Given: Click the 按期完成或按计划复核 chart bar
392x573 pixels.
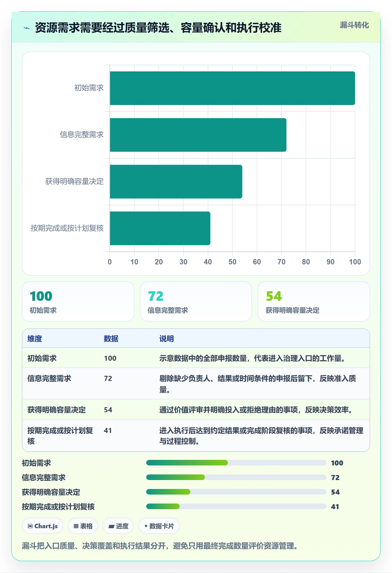Looking at the screenshot, I should tap(160, 228).
